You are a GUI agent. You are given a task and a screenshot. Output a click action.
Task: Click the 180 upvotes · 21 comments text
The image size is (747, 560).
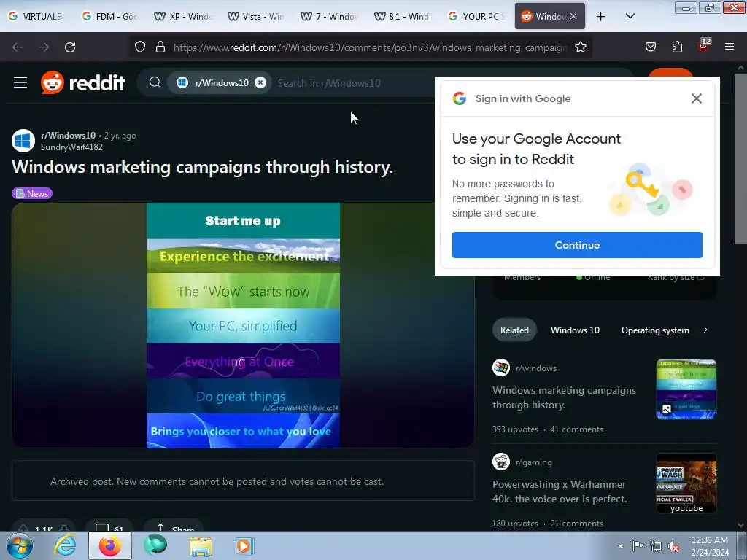[547, 524]
